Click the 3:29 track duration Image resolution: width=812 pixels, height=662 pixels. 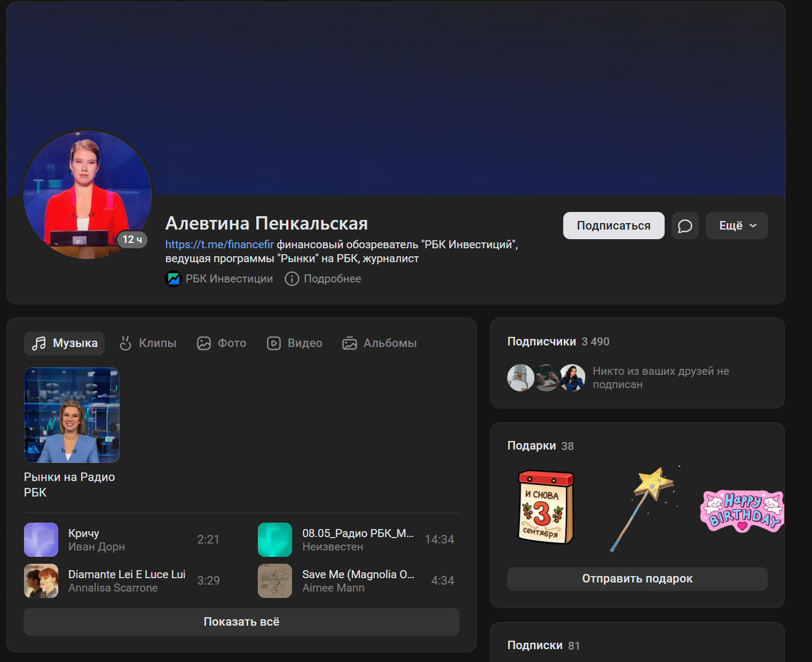208,581
